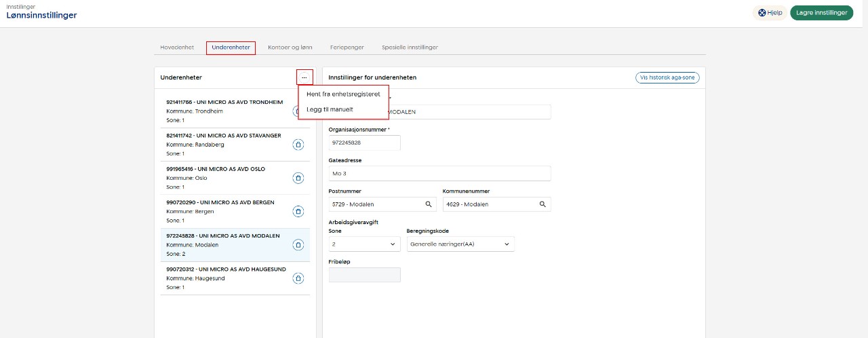The image size is (868, 338).
Task: Click the Lagre innstillinger button
Action: coord(821,13)
